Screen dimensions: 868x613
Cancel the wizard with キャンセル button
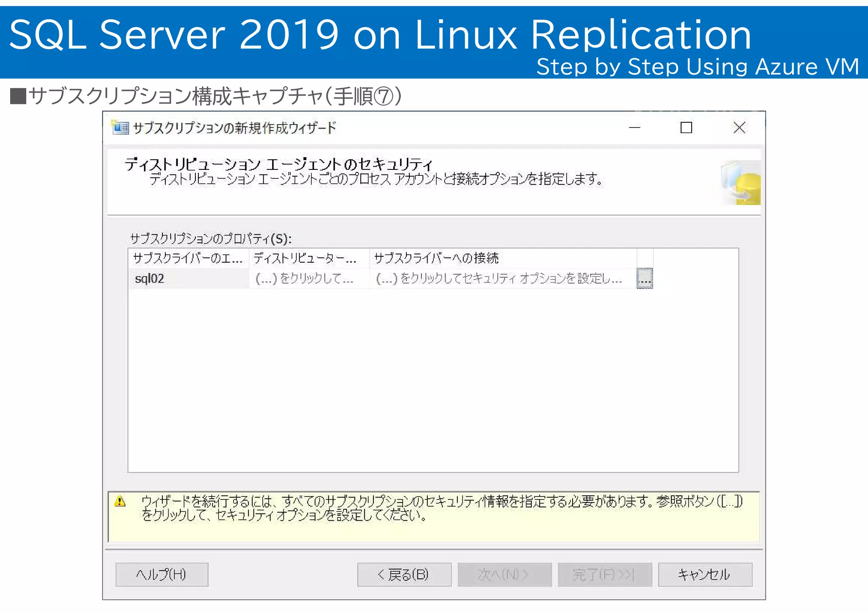(705, 574)
